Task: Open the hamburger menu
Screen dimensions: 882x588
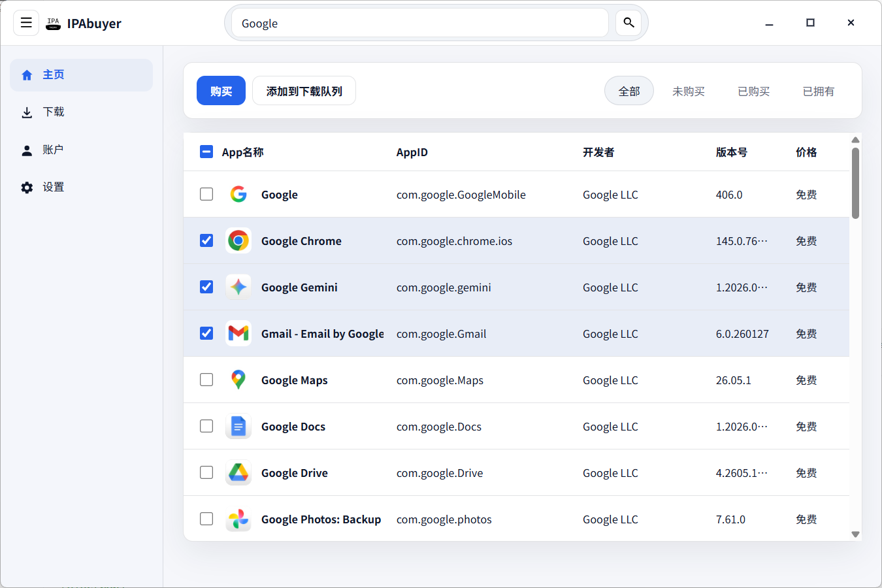Action: pos(26,23)
